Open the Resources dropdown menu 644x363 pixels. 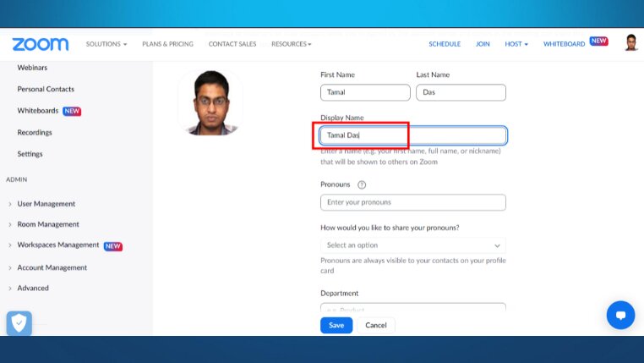pyautogui.click(x=292, y=44)
